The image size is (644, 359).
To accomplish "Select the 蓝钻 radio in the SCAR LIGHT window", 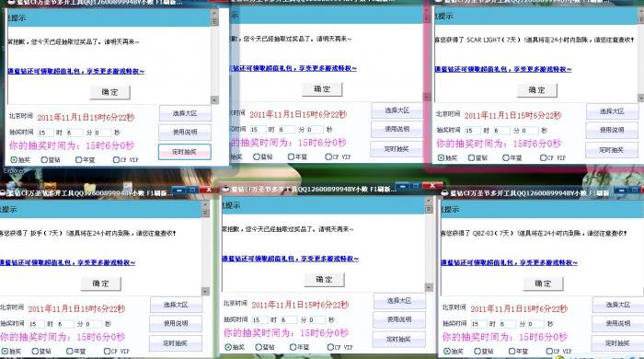I will pyautogui.click(x=472, y=157).
